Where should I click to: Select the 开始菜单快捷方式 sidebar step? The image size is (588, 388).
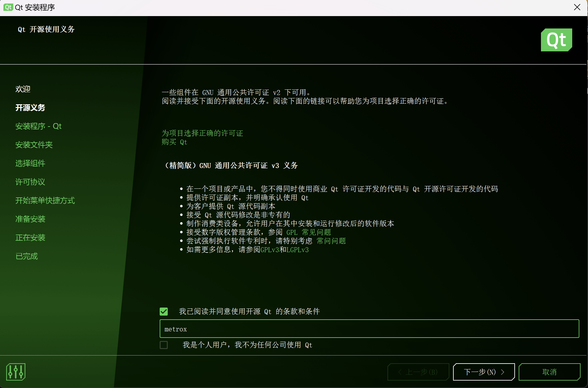point(45,200)
